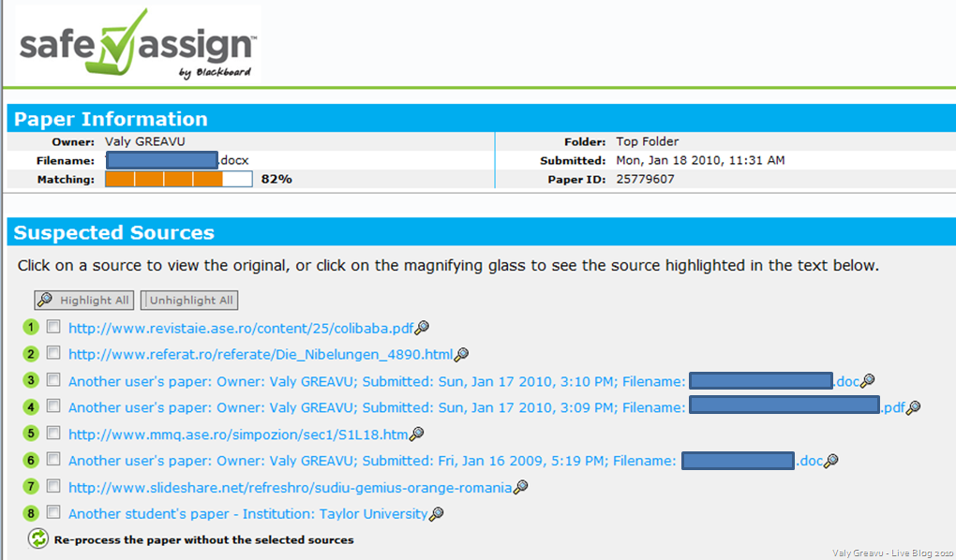956x560 pixels.
Task: Click the green number 6 source badge
Action: tap(32, 460)
